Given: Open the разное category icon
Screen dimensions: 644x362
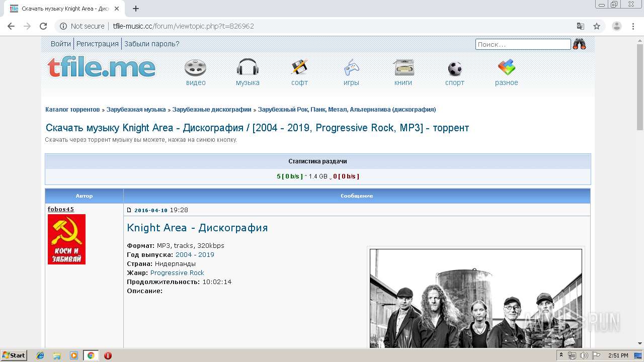Looking at the screenshot, I should pyautogui.click(x=506, y=68).
